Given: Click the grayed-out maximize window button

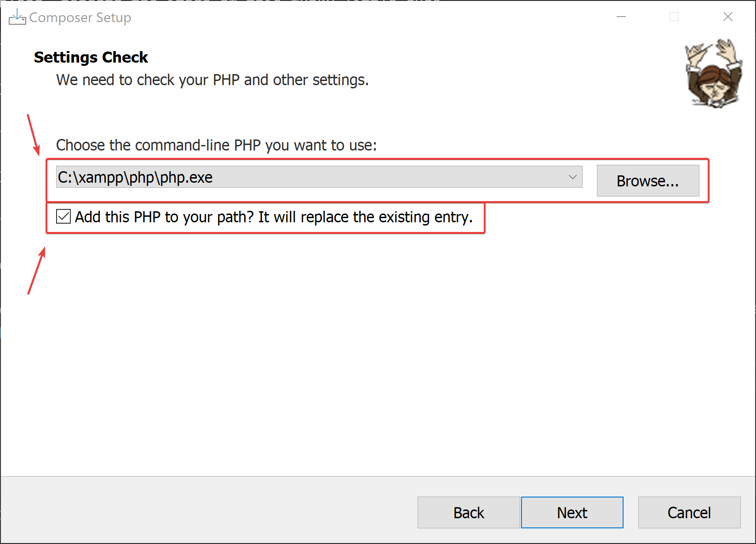Looking at the screenshot, I should [674, 17].
